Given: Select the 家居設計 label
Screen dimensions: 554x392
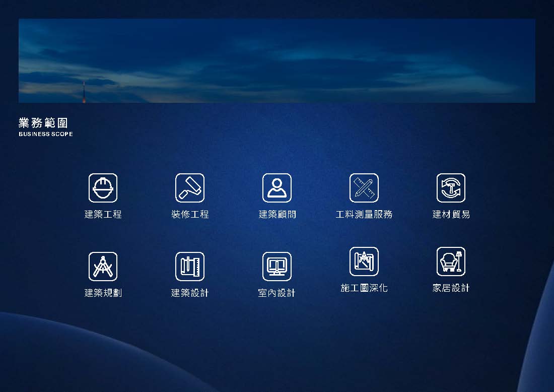Looking at the screenshot, I should [x=451, y=288].
